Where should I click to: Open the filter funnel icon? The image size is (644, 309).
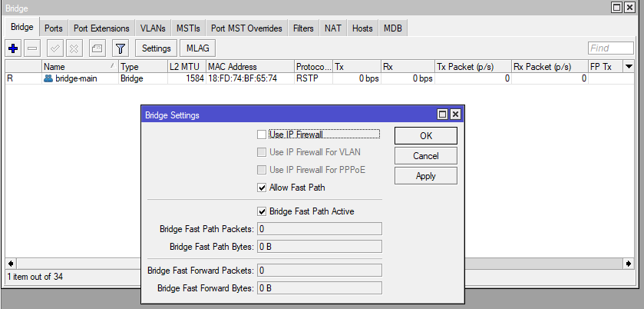click(x=120, y=48)
